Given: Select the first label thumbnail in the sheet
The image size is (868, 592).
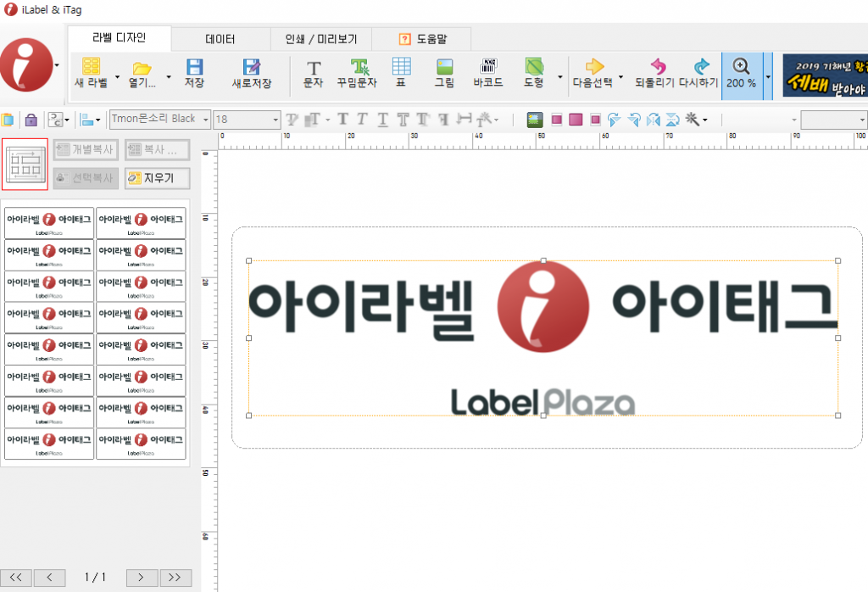Looking at the screenshot, I should pos(49,223).
